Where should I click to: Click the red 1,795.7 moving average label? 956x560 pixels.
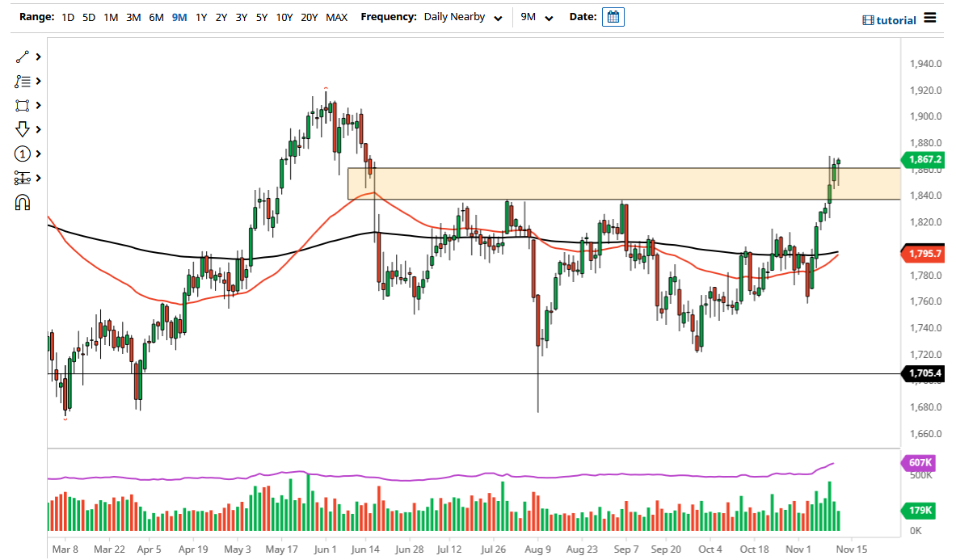[923, 254]
